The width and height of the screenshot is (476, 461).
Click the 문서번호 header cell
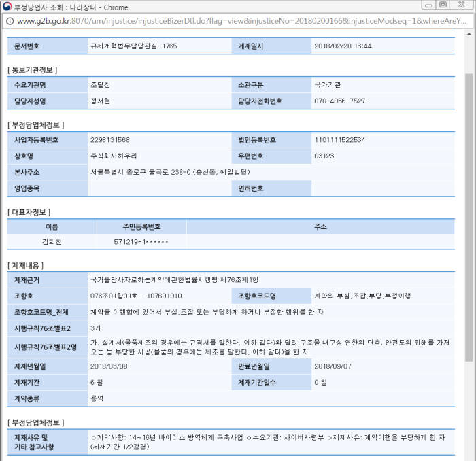click(48, 46)
